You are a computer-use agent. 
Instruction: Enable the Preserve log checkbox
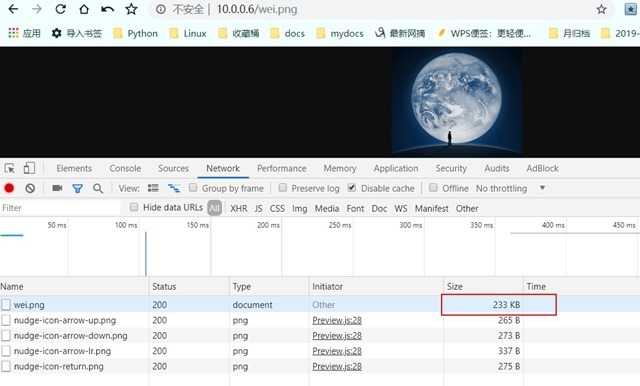click(x=282, y=188)
